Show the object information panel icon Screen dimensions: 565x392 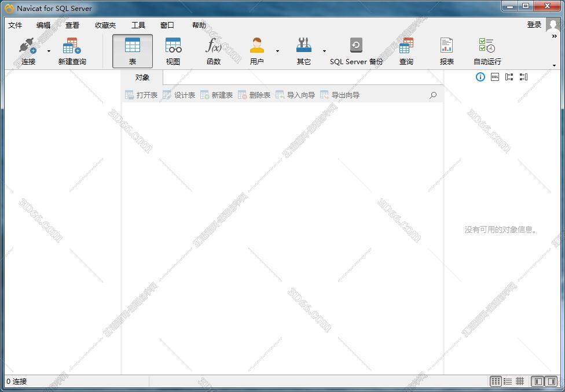[x=480, y=77]
